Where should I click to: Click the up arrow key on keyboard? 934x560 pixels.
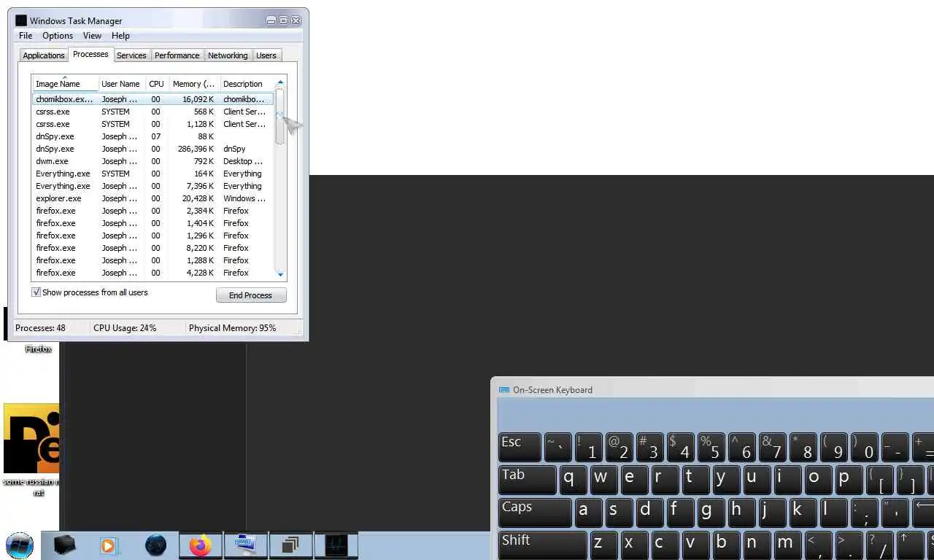coord(909,545)
